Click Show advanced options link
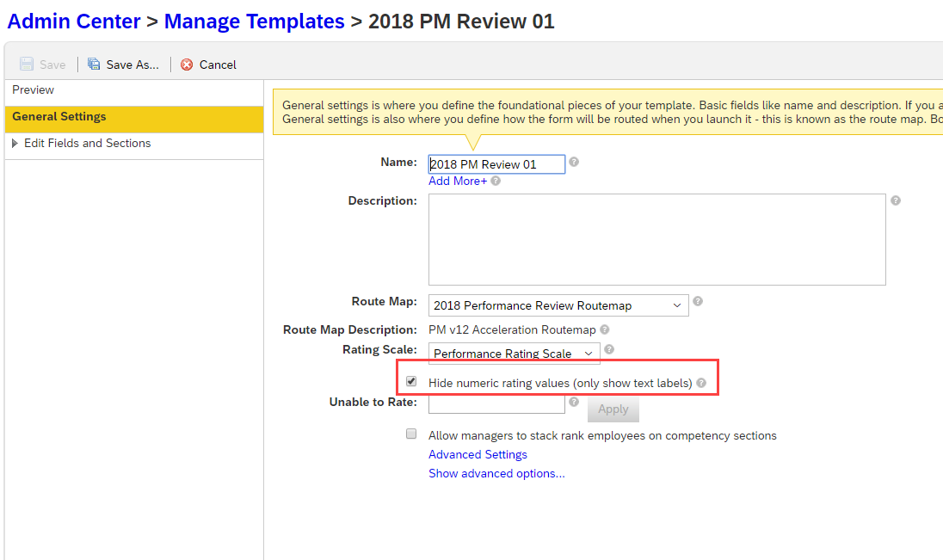Viewport: 943px width, 560px height. tap(496, 473)
